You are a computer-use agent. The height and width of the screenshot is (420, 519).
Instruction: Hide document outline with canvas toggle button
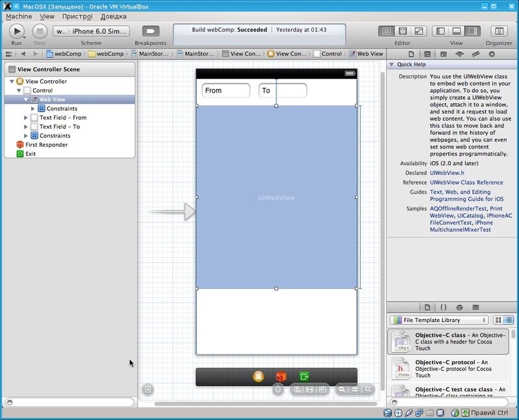point(148,390)
